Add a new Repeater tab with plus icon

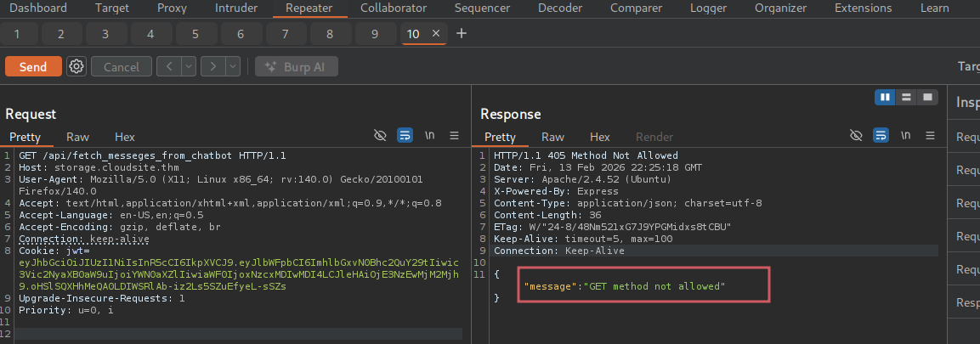point(462,33)
